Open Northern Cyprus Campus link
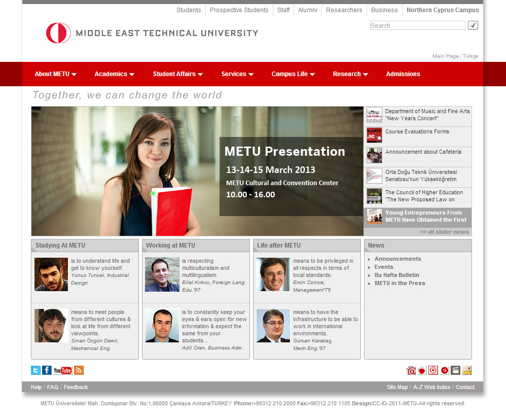This screenshot has height=420, width=506. [x=443, y=10]
